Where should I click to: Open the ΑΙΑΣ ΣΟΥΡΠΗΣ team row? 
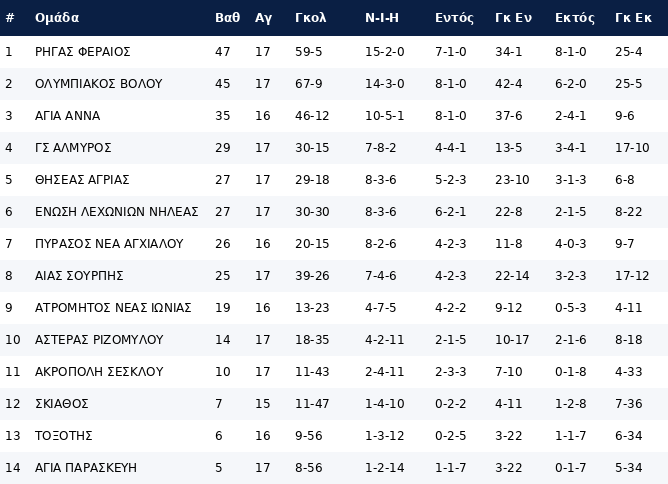[x=79, y=276]
